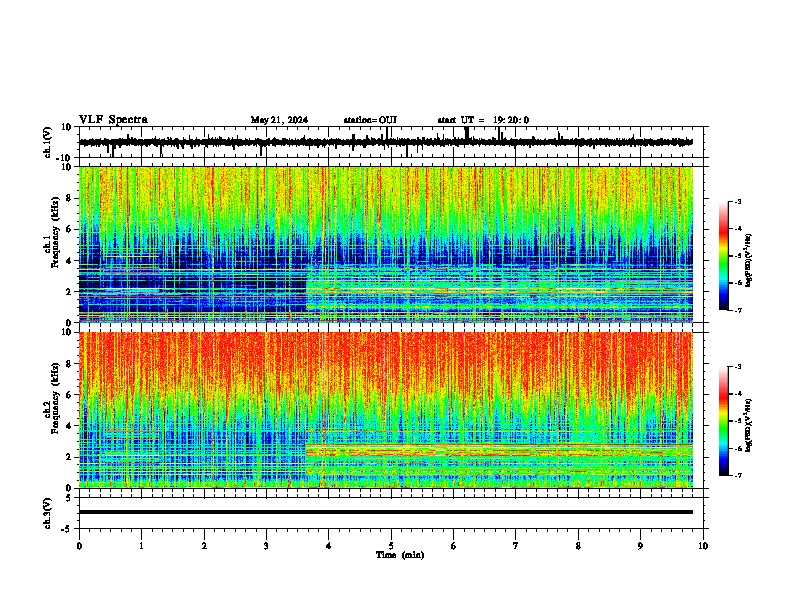Click time axis tick label '8'
The image size is (792, 612).
point(578,546)
